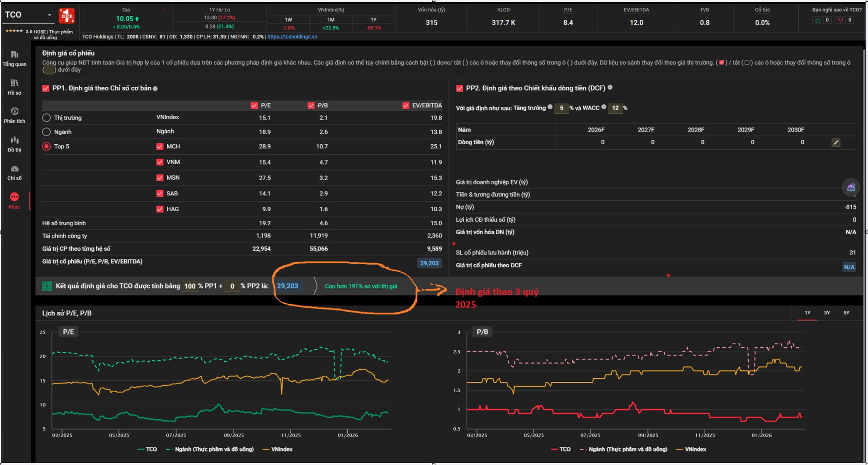Select the Thị trường radio option
This screenshot has width=868, height=465.
pyautogui.click(x=46, y=118)
